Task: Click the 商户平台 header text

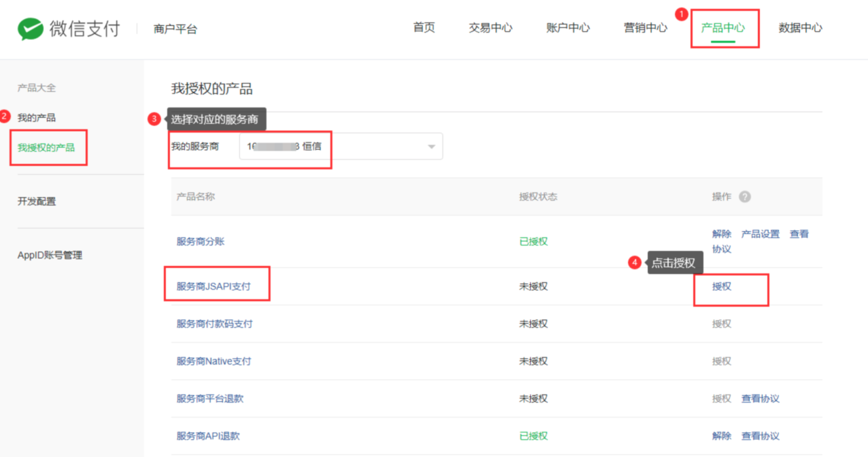Action: 175,29
